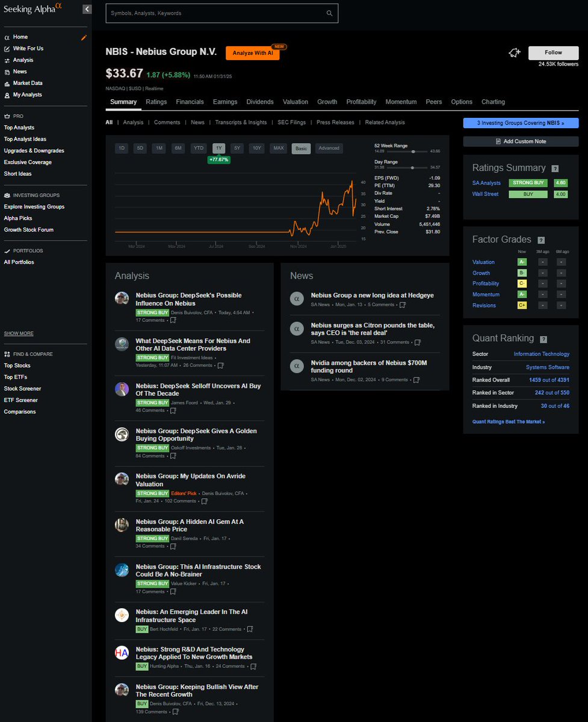Screen dimensions: 588x722
Task: Filter feed by SEC Filings
Action: [x=291, y=122]
